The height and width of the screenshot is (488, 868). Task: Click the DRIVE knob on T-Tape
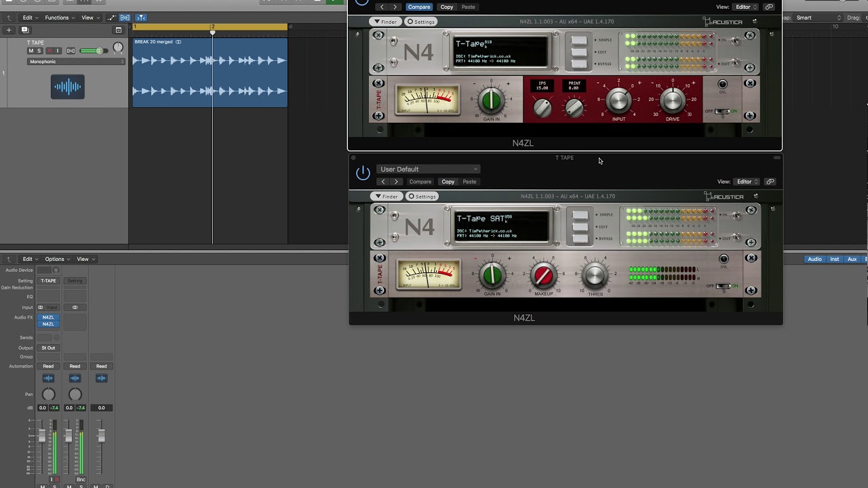(672, 101)
